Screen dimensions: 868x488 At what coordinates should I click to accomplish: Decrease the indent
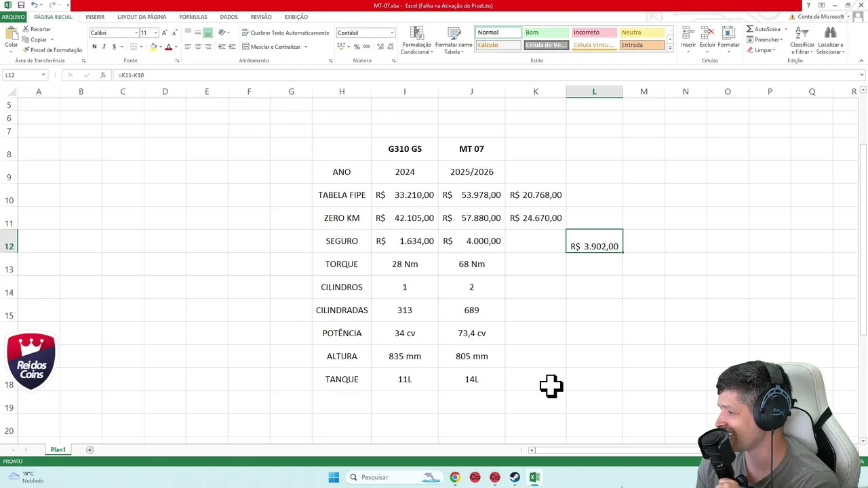pyautogui.click(x=222, y=47)
